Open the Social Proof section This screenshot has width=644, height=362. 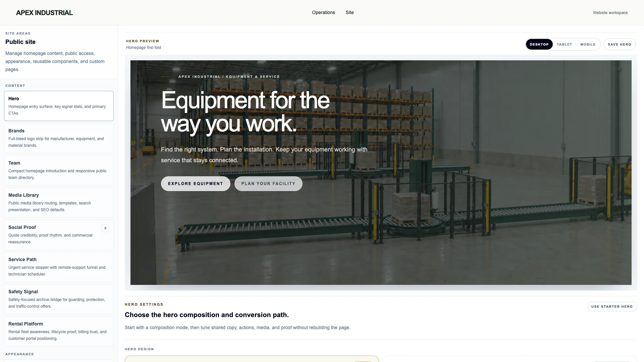coord(59,235)
